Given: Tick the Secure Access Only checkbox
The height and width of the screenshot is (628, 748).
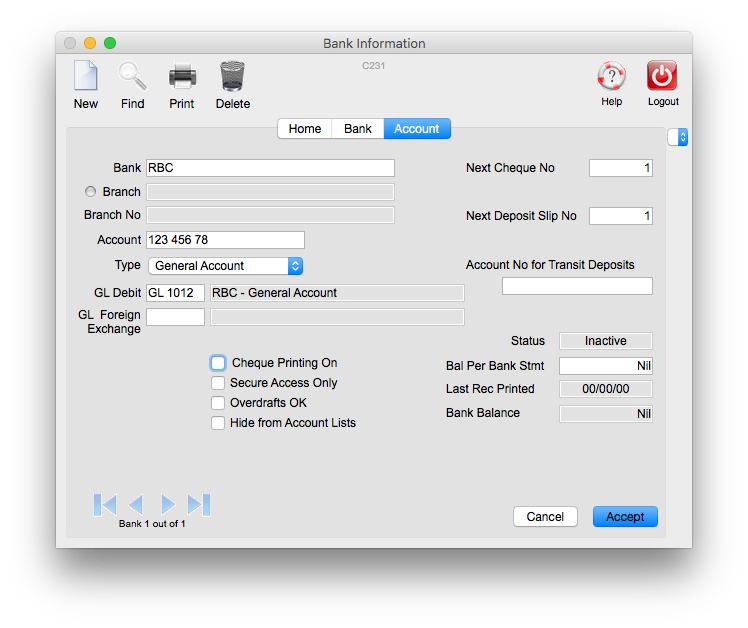Looking at the screenshot, I should pyautogui.click(x=218, y=383).
